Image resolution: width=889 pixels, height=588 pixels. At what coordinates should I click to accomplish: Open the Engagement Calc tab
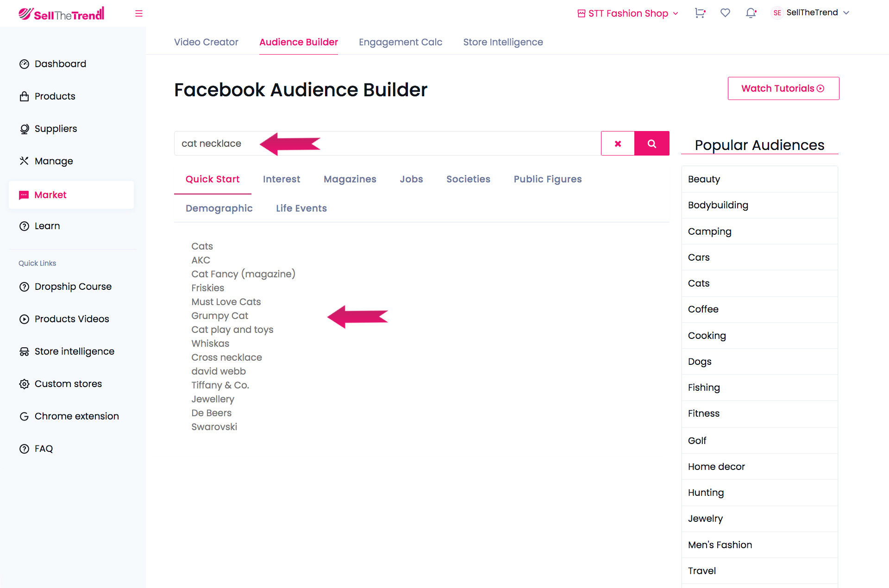(401, 42)
